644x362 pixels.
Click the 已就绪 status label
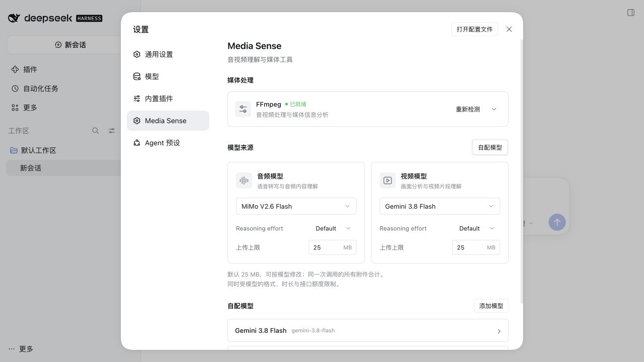click(298, 104)
